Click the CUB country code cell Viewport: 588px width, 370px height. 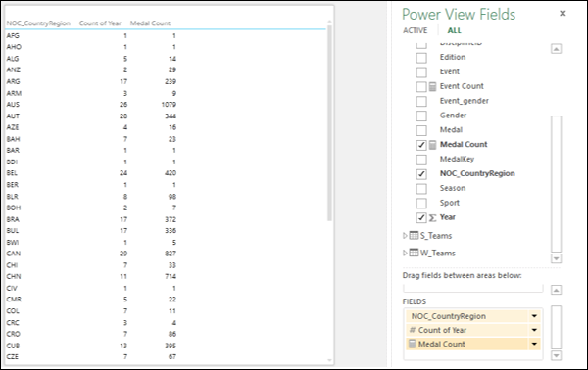click(x=13, y=346)
